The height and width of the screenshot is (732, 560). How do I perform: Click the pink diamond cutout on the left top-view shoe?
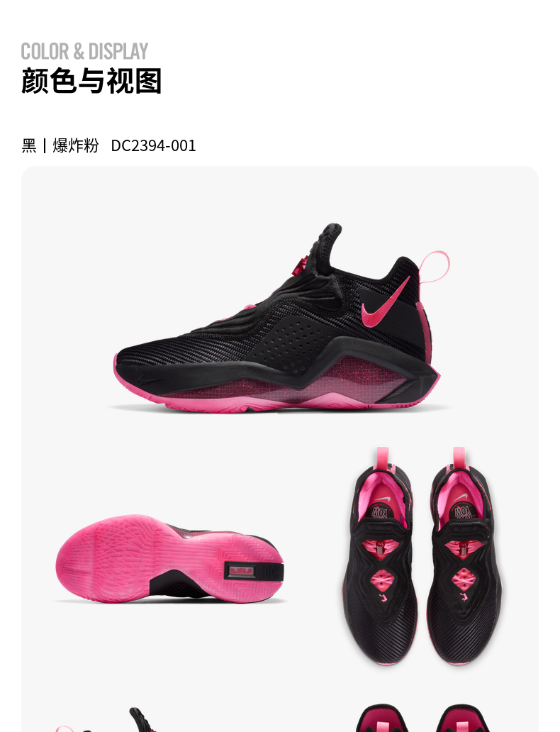(x=382, y=581)
